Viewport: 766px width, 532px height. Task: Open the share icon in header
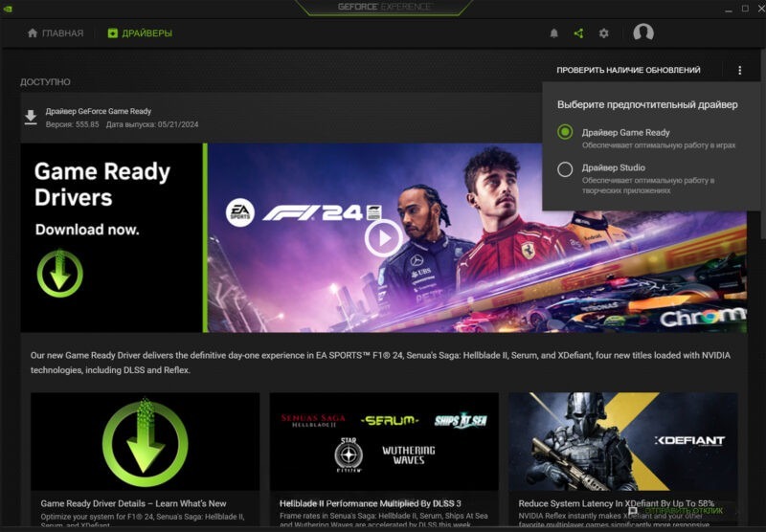coord(578,33)
